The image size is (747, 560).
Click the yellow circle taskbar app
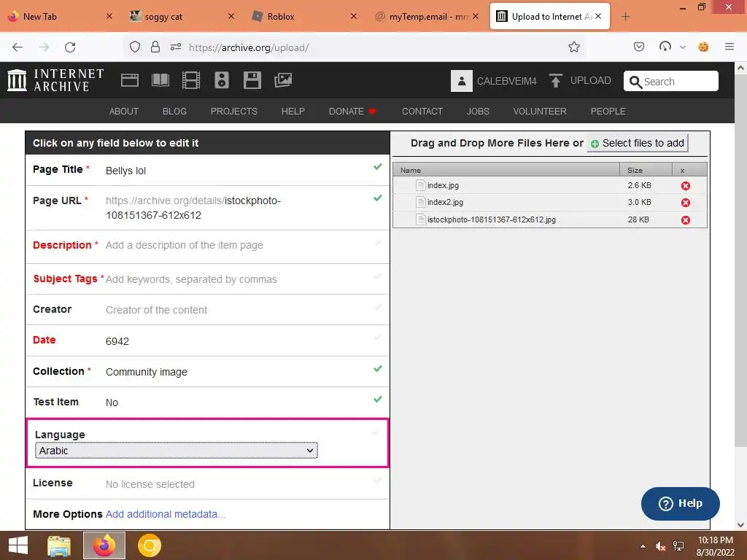pyautogui.click(x=149, y=545)
